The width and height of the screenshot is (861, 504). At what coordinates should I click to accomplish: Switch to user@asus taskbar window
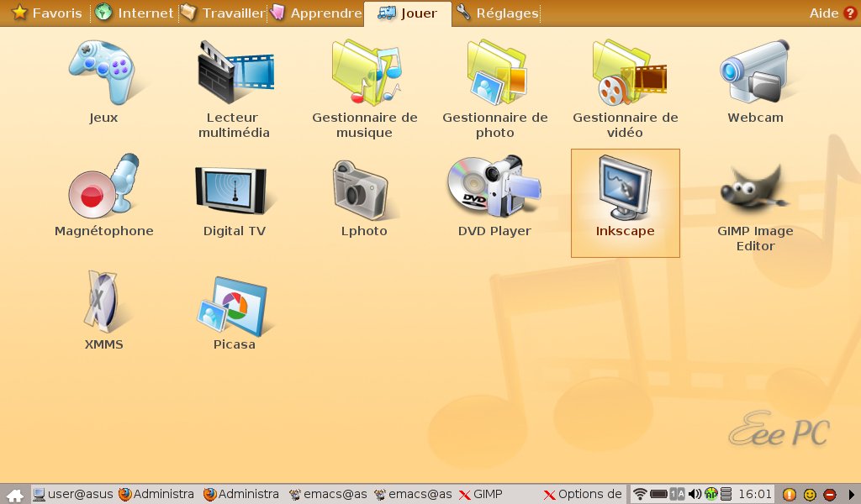pos(73,494)
